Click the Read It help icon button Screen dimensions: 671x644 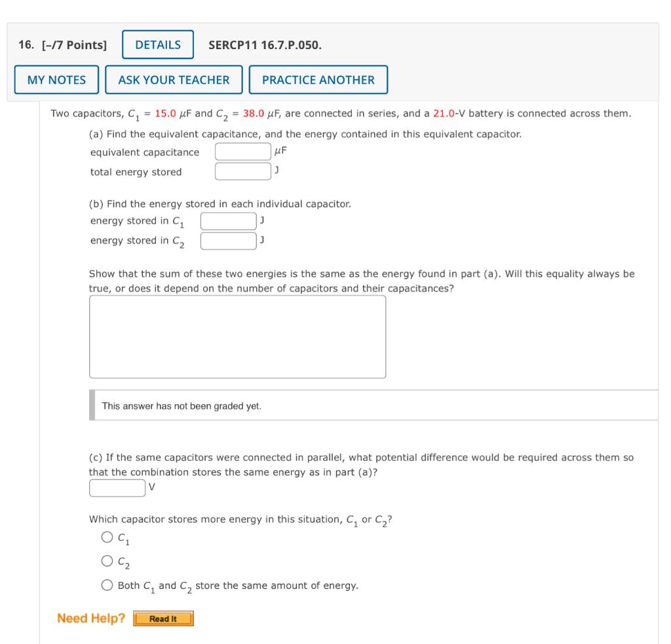pos(164,617)
